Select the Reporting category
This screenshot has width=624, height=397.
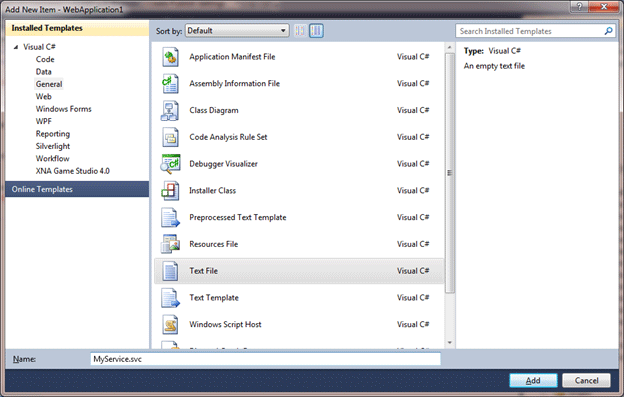click(x=53, y=134)
